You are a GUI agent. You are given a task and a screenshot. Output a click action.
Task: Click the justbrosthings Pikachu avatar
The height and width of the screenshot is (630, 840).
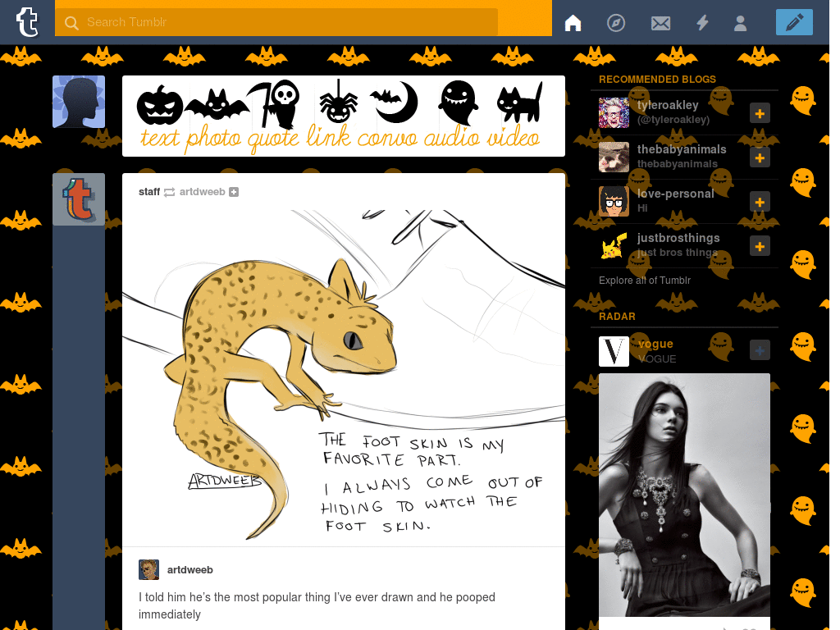[614, 246]
